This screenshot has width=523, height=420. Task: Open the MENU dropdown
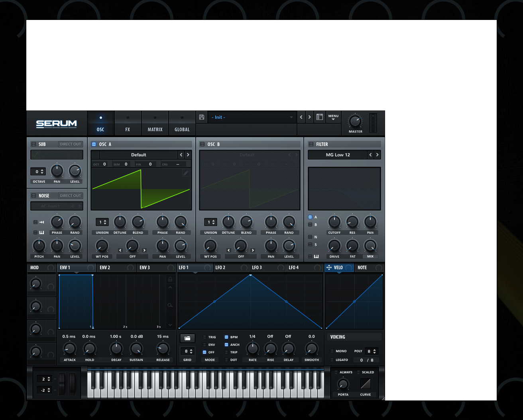coord(333,117)
